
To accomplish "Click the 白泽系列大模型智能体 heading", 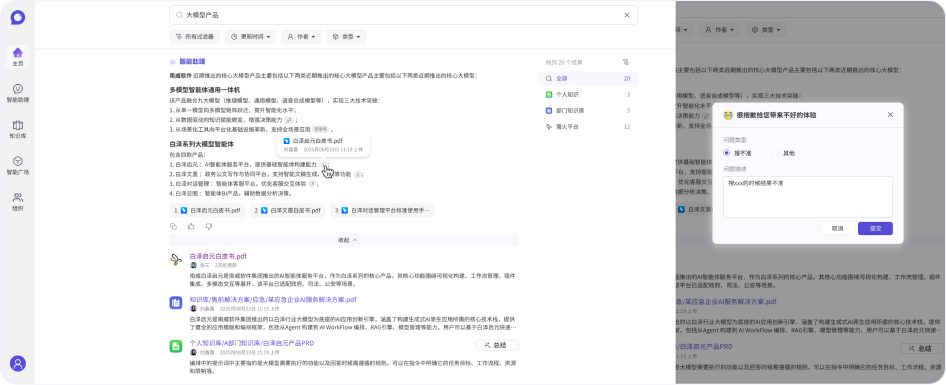I will point(202,144).
